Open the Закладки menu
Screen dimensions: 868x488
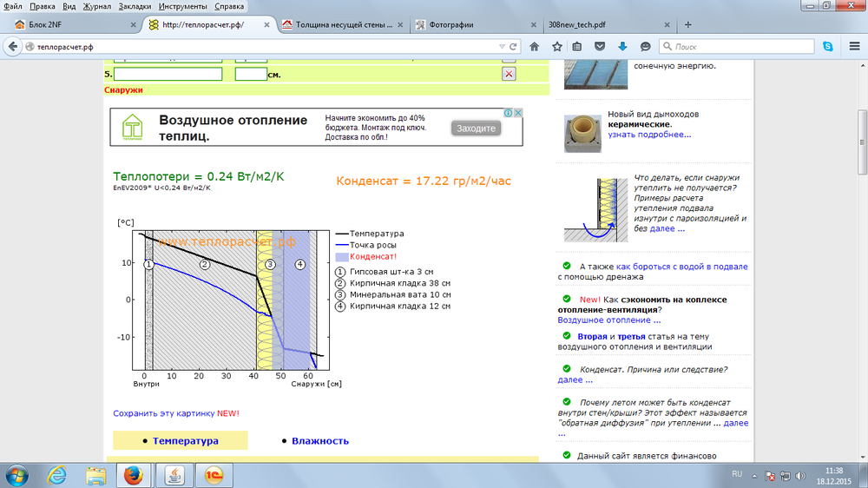(x=135, y=6)
